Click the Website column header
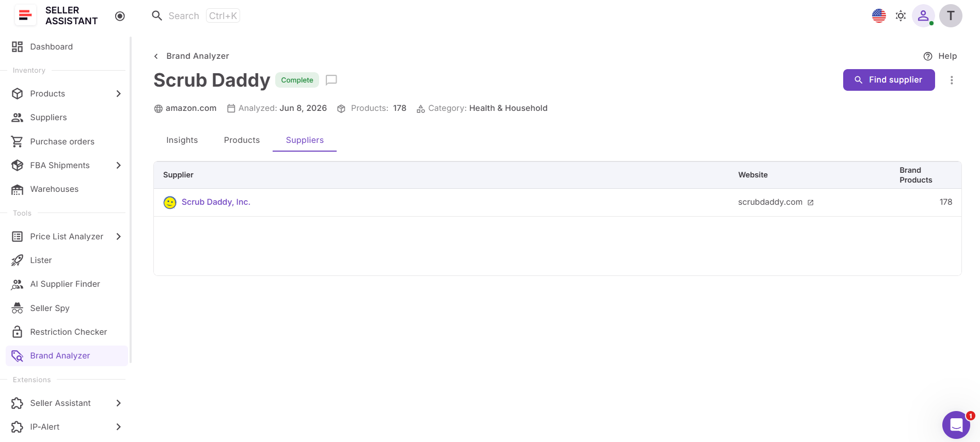Screen dimensions: 980x442 [x=753, y=175]
